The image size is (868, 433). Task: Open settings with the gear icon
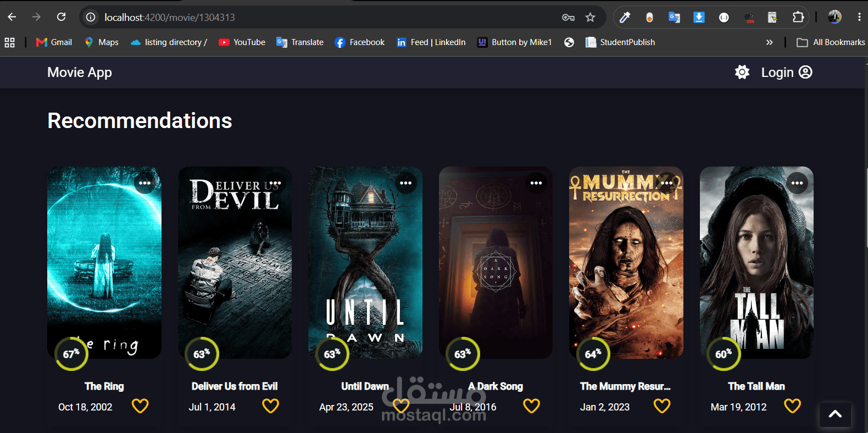pyautogui.click(x=742, y=72)
